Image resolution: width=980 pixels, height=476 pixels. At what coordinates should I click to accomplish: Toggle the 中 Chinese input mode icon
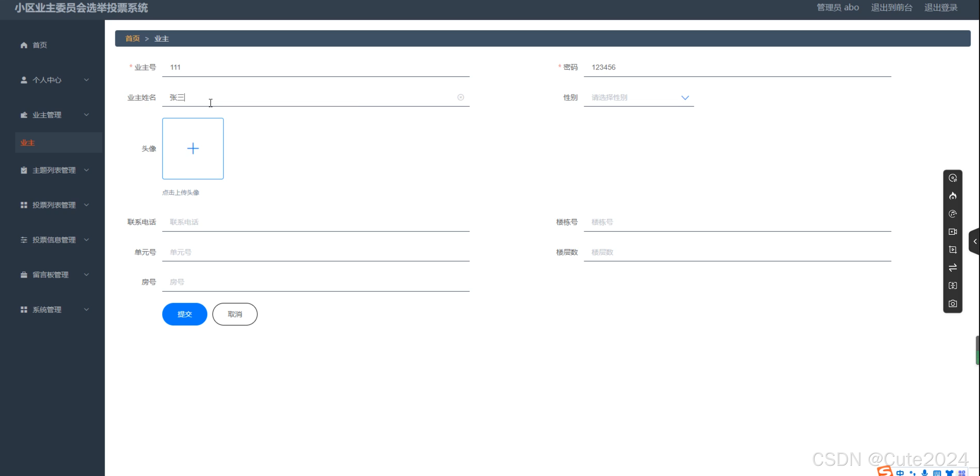900,473
